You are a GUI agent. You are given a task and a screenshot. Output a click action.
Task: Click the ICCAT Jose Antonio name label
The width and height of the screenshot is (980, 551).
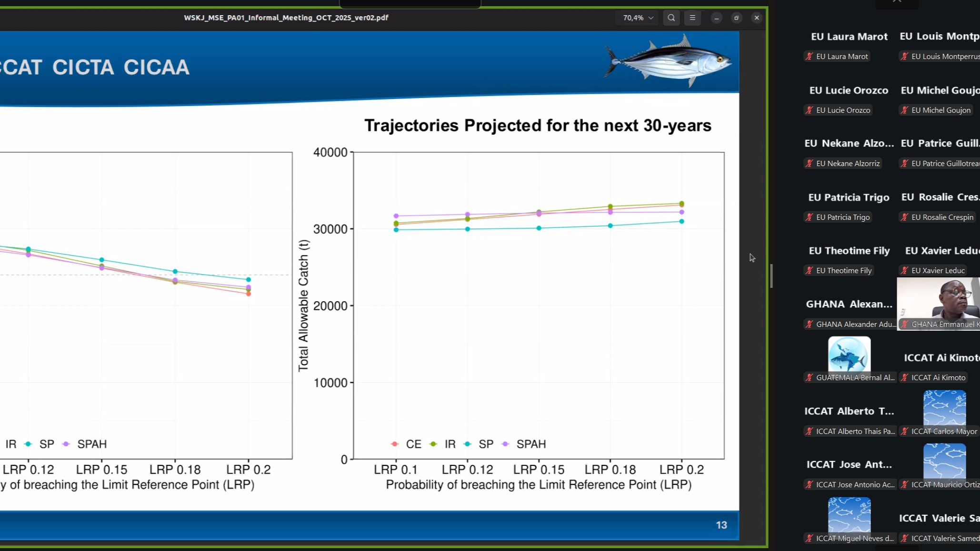855,485
